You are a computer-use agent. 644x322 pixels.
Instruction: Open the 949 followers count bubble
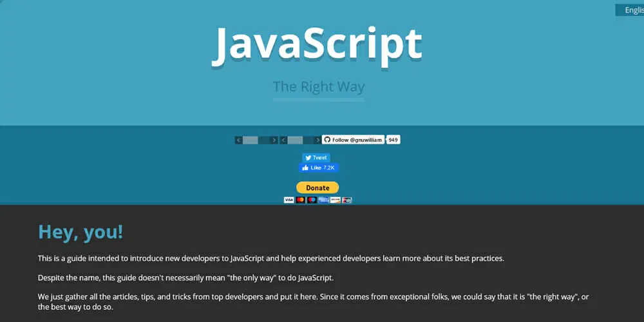pos(393,140)
